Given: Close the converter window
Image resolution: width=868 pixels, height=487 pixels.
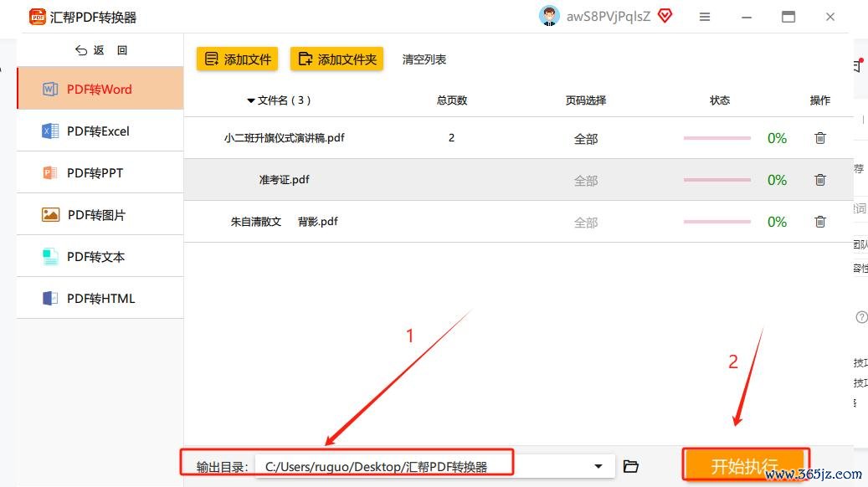Looking at the screenshot, I should pyautogui.click(x=829, y=18).
